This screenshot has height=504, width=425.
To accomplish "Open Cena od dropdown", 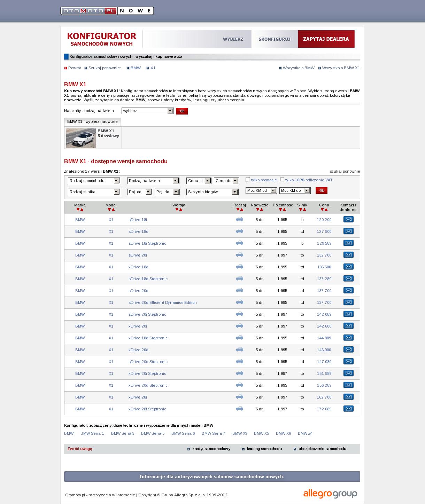I will click(x=199, y=181).
